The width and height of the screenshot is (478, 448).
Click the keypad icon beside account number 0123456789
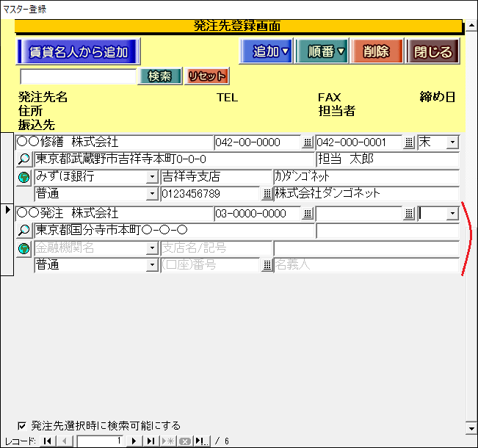pyautogui.click(x=267, y=194)
